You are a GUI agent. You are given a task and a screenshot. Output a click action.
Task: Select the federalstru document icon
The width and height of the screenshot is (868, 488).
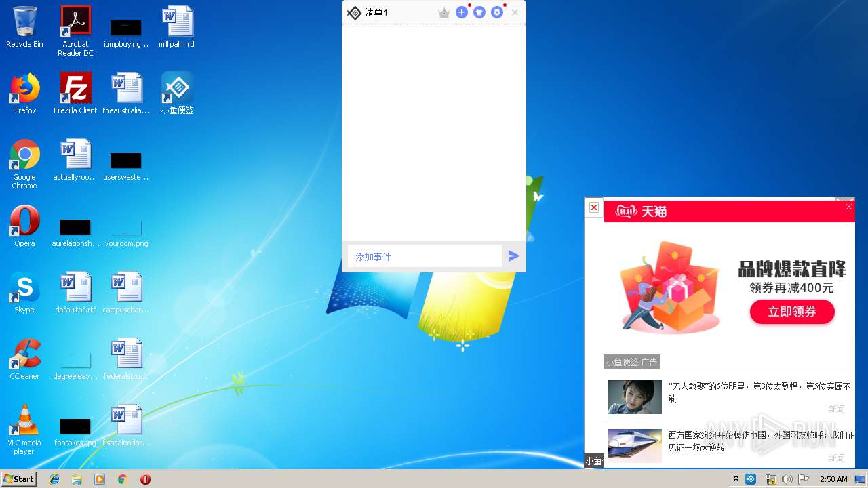coord(126,359)
